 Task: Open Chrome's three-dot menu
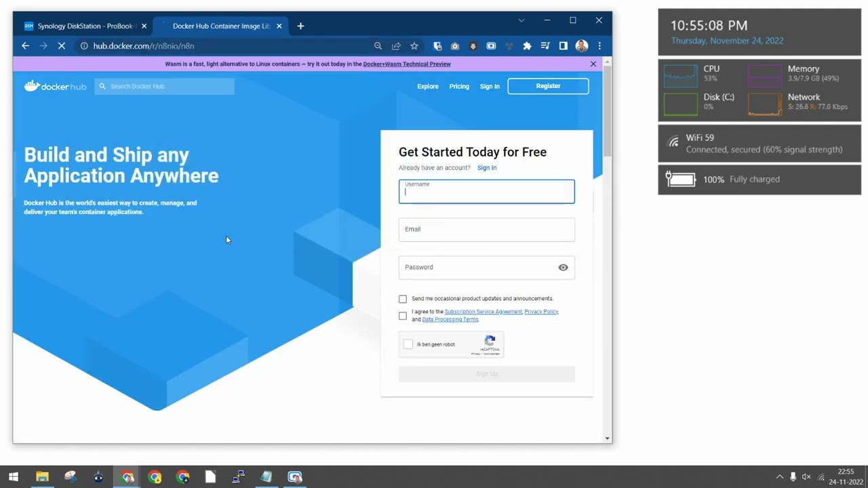[599, 46]
